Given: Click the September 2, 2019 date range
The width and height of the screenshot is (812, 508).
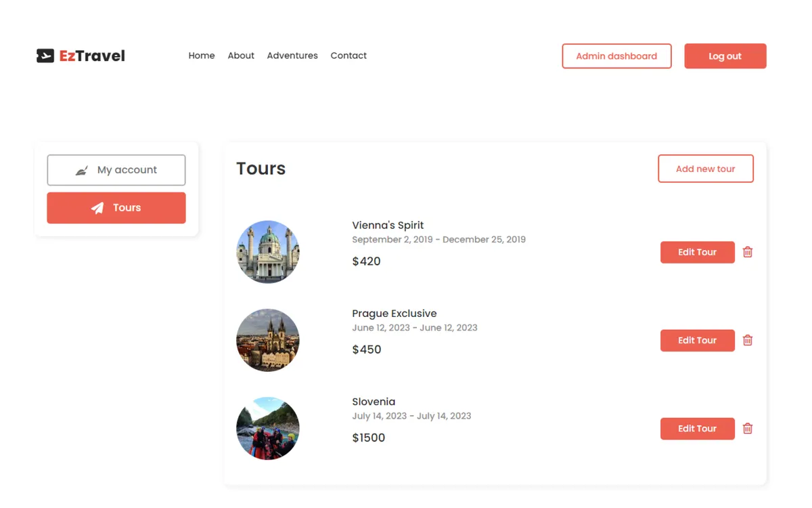Looking at the screenshot, I should pos(438,240).
